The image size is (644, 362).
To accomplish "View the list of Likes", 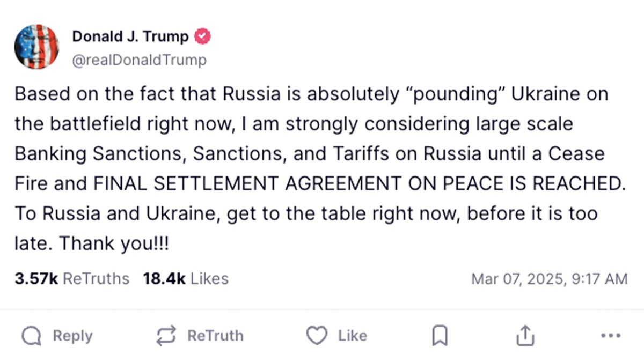I will click(x=209, y=279).
